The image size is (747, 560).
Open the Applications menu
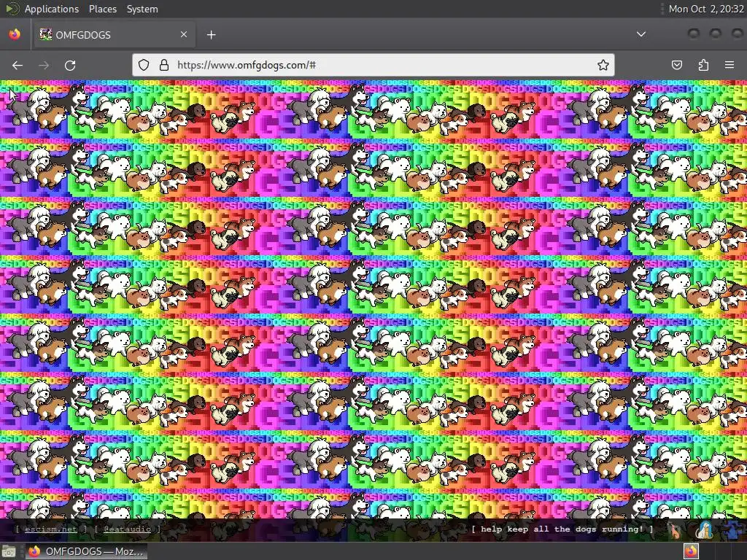pyautogui.click(x=52, y=9)
